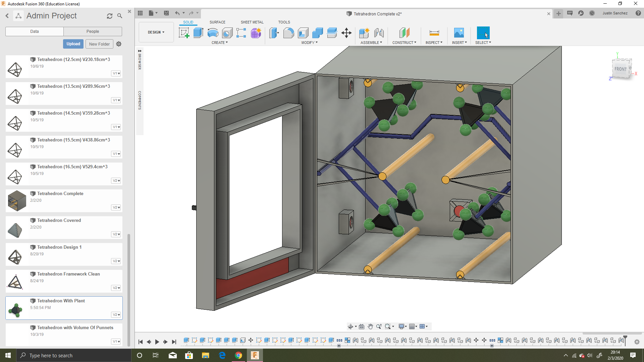Select the Measure tool icon
This screenshot has height=362, width=644.
pos(434,33)
